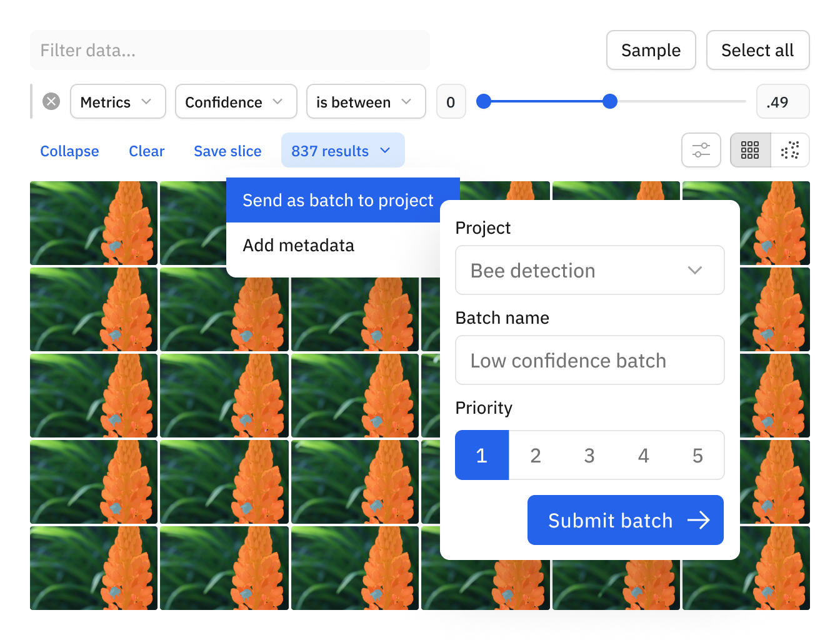Click the Submit batch button
The width and height of the screenshot is (840, 640).
pyautogui.click(x=626, y=520)
